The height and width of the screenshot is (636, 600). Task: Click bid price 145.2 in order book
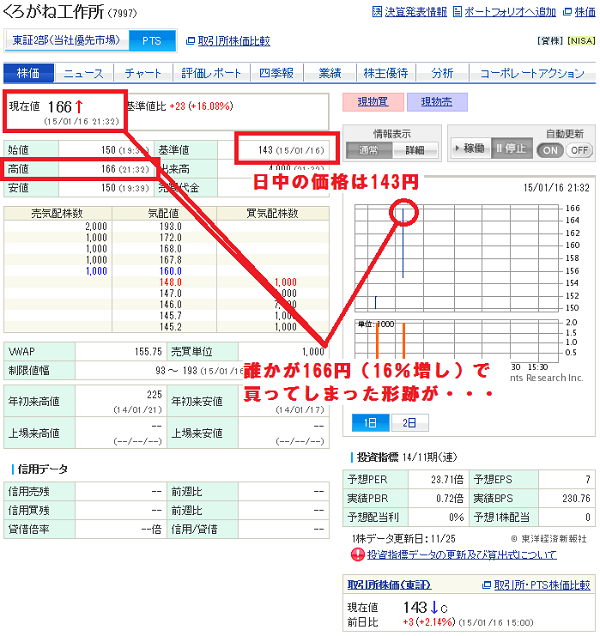pyautogui.click(x=170, y=327)
